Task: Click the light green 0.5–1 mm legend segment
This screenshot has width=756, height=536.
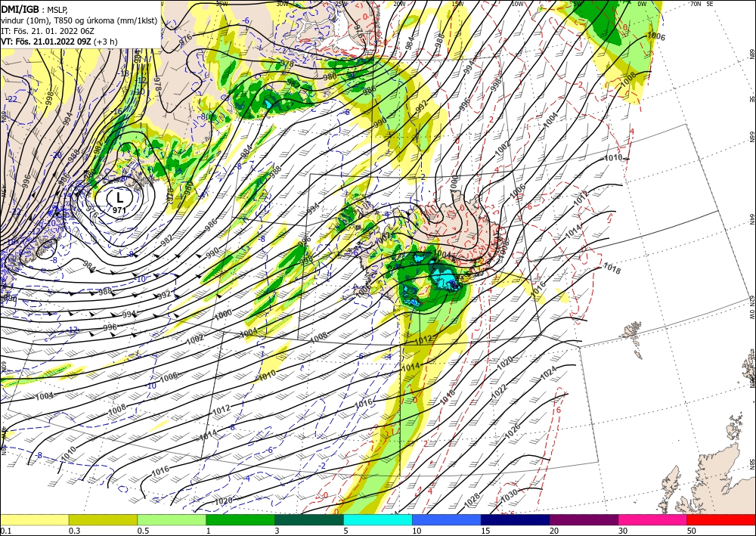Action: 172,519
